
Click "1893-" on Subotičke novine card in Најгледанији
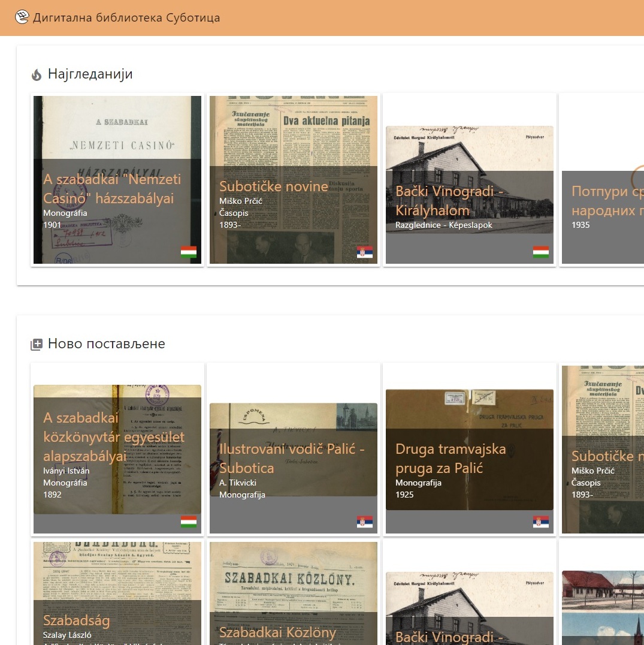pos(230,225)
